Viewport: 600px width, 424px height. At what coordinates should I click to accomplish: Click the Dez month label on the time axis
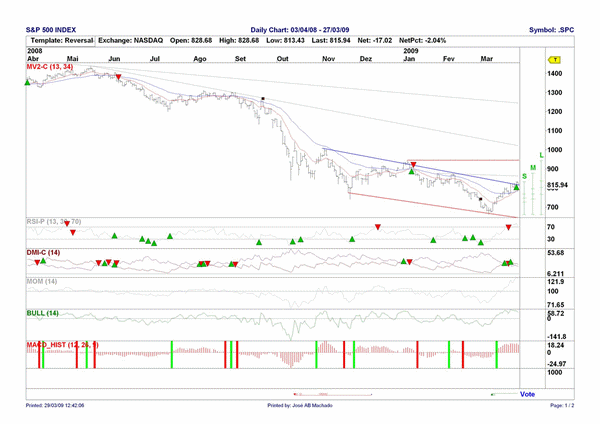coord(366,59)
